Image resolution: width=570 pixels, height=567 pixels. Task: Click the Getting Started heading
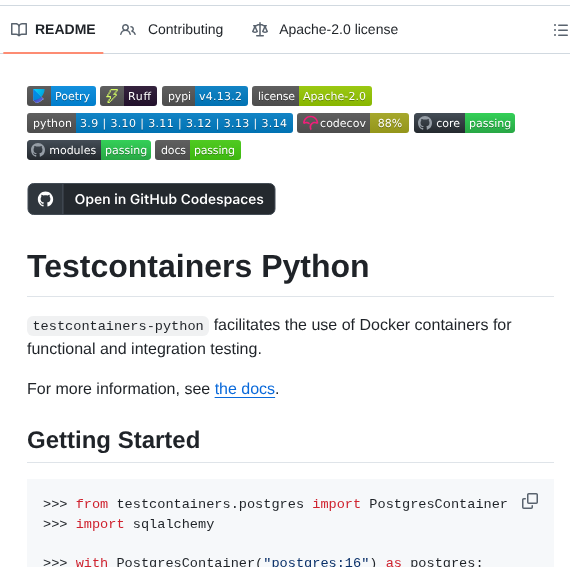click(x=113, y=440)
